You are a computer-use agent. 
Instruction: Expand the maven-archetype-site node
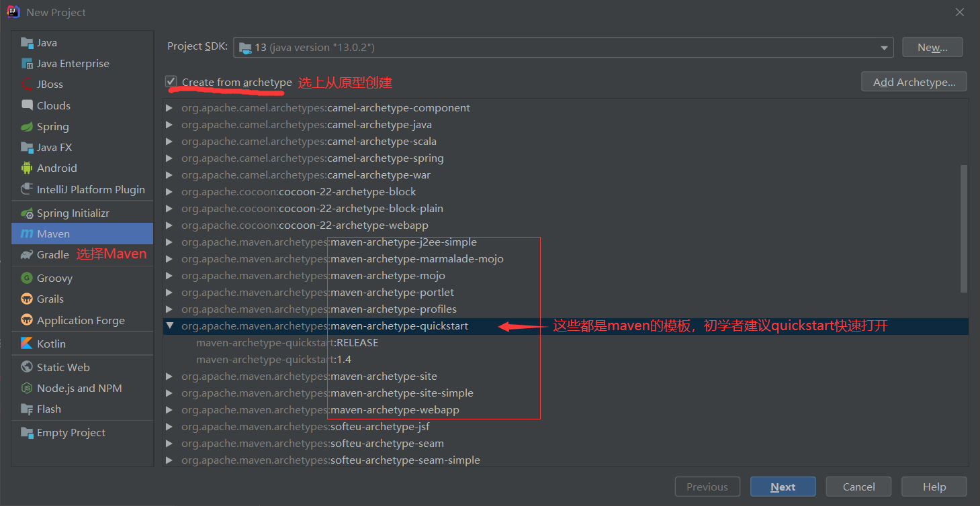point(169,376)
